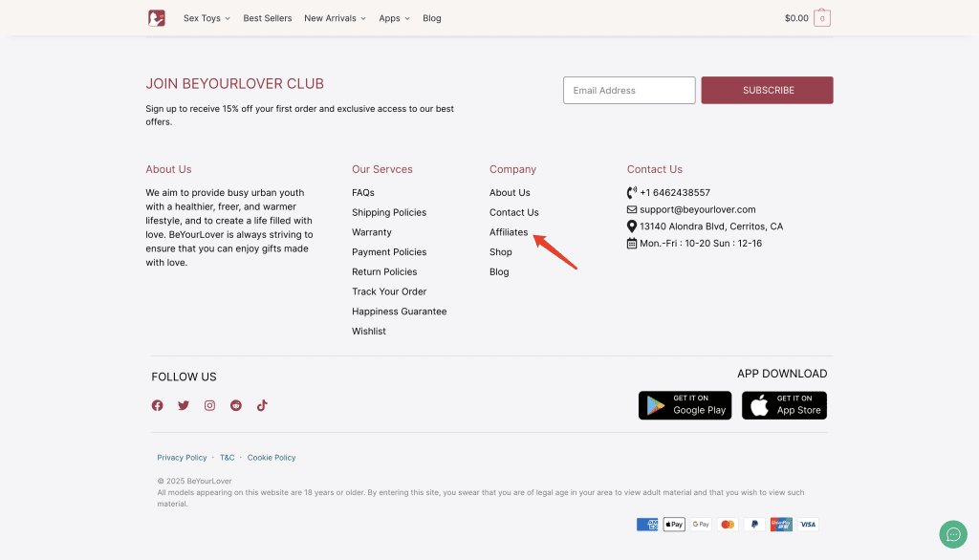Expand the New Arrivals dropdown
Screen dimensions: 979x560
tap(335, 18)
